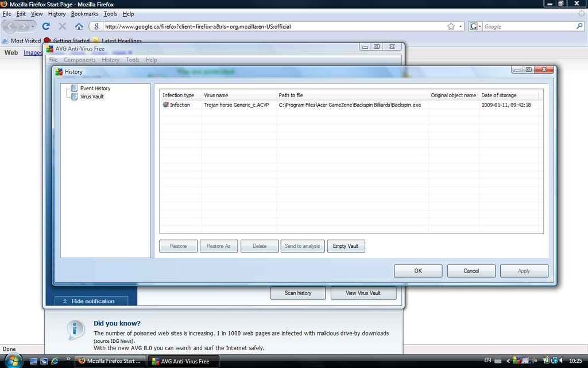
Task: Bookmark this page with the star icon
Action: [451, 26]
